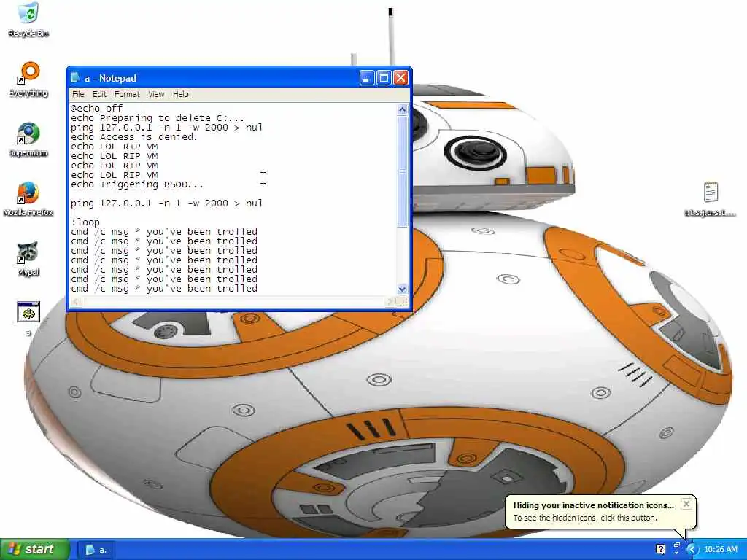
Task: Click the ':loop' label line
Action: [85, 222]
